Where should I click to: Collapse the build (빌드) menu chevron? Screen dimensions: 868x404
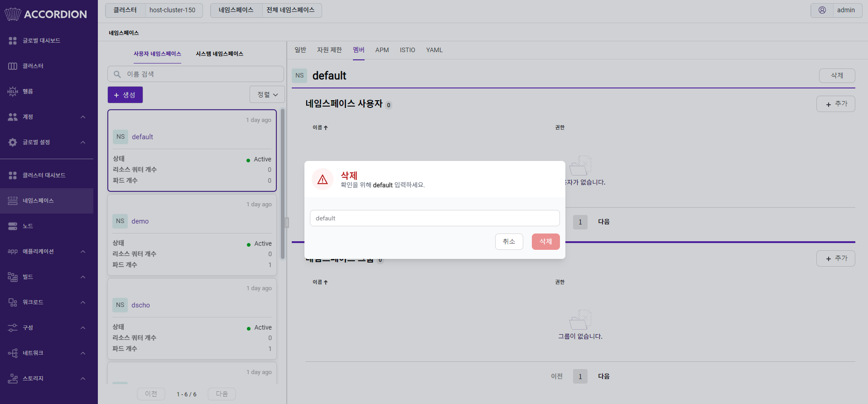pyautogui.click(x=83, y=277)
